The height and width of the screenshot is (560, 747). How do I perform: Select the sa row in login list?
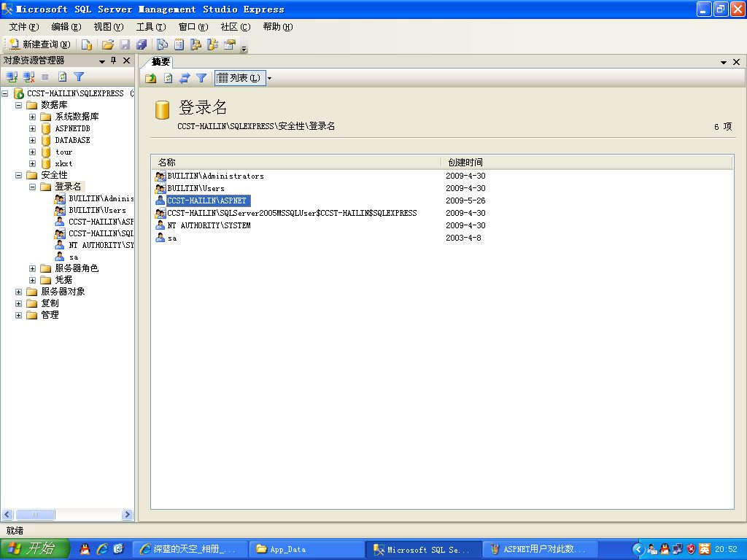[172, 238]
